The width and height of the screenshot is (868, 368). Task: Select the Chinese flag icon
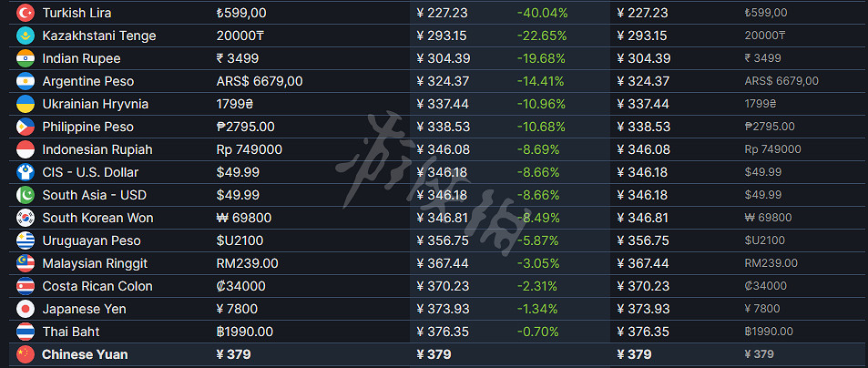(x=26, y=354)
